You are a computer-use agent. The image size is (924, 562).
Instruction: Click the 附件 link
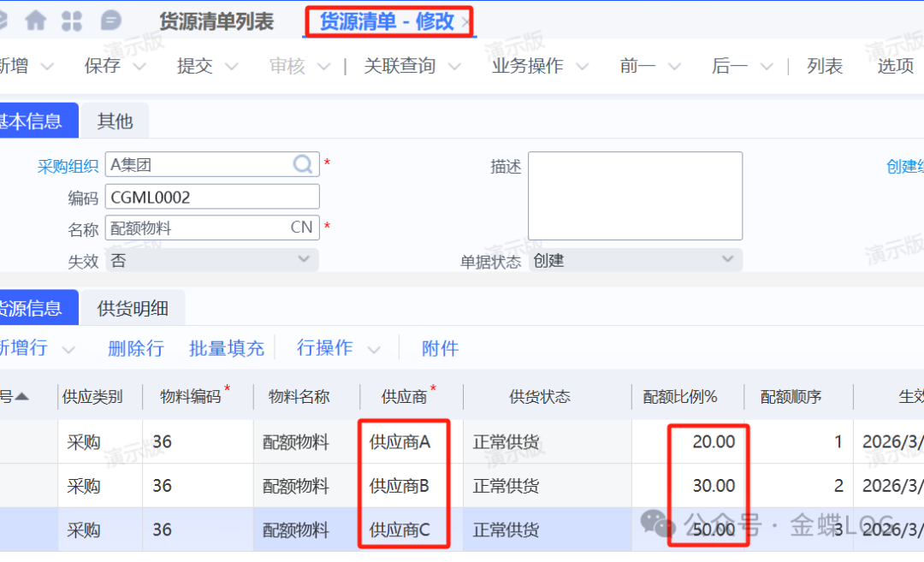click(440, 348)
